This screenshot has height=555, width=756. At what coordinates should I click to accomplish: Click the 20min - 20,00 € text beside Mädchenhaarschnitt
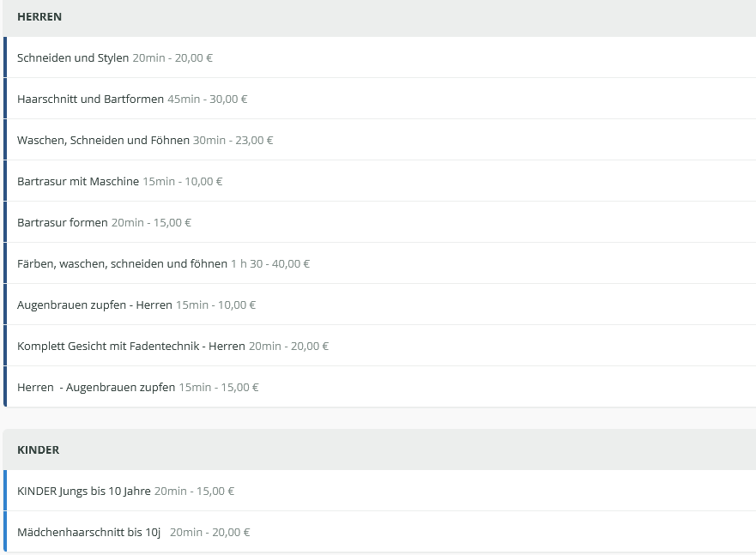click(x=210, y=533)
